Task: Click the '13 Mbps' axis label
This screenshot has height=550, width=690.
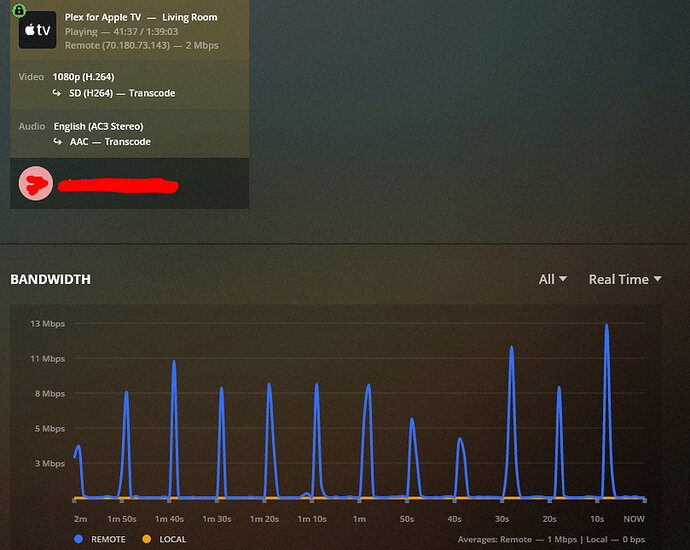Action: [x=48, y=324]
